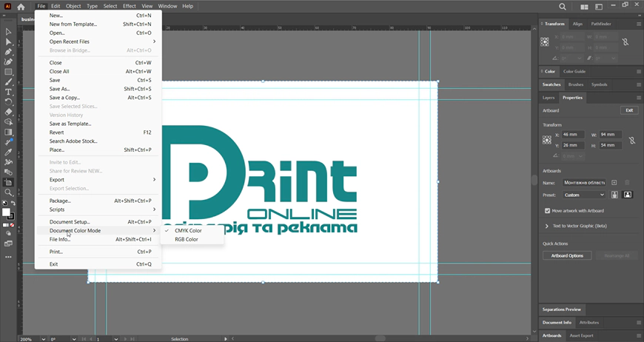Click the Default Fill and Stroke icon
This screenshot has height=342, width=644.
tap(4, 203)
